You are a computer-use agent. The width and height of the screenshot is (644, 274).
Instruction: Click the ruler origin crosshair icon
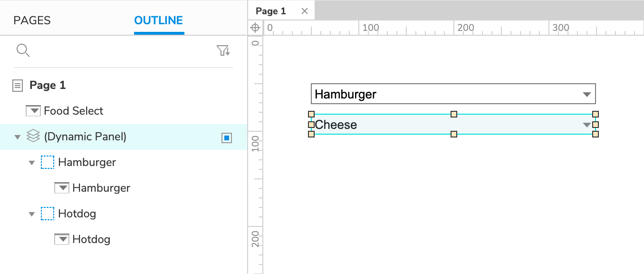255,28
